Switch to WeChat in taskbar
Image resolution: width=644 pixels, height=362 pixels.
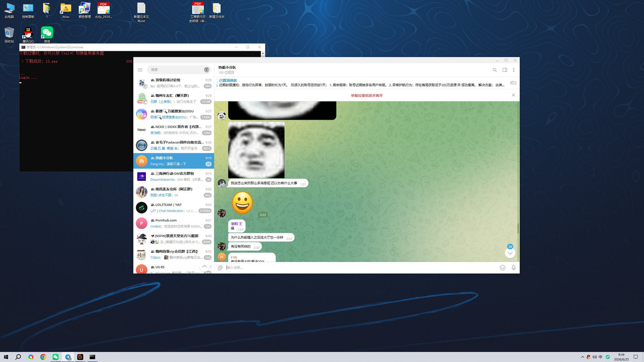55,357
